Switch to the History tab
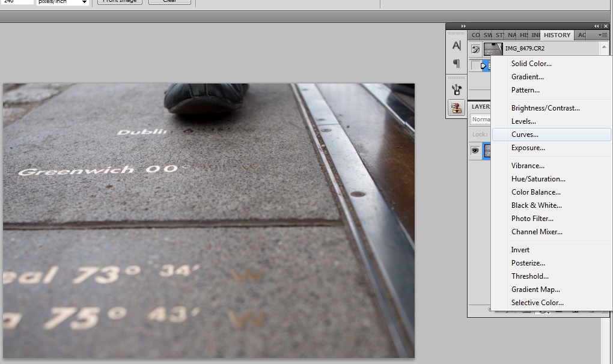This screenshot has width=613, height=364. [x=557, y=35]
